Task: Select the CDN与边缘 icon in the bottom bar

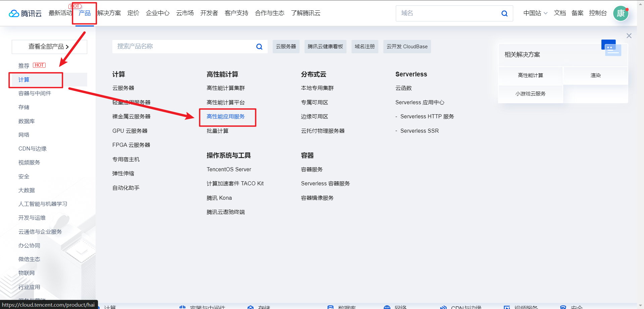Action: [x=443, y=307]
